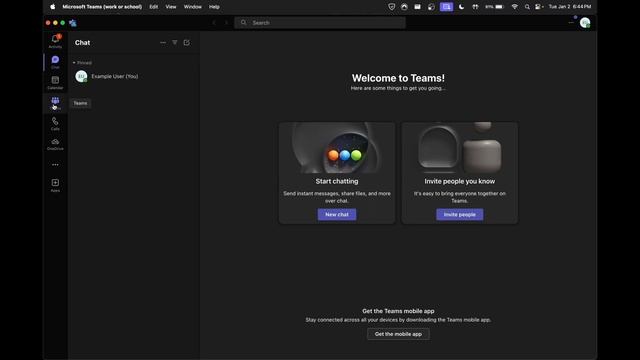Click the Start chatting illustration
The width and height of the screenshot is (640, 360).
tap(337, 148)
